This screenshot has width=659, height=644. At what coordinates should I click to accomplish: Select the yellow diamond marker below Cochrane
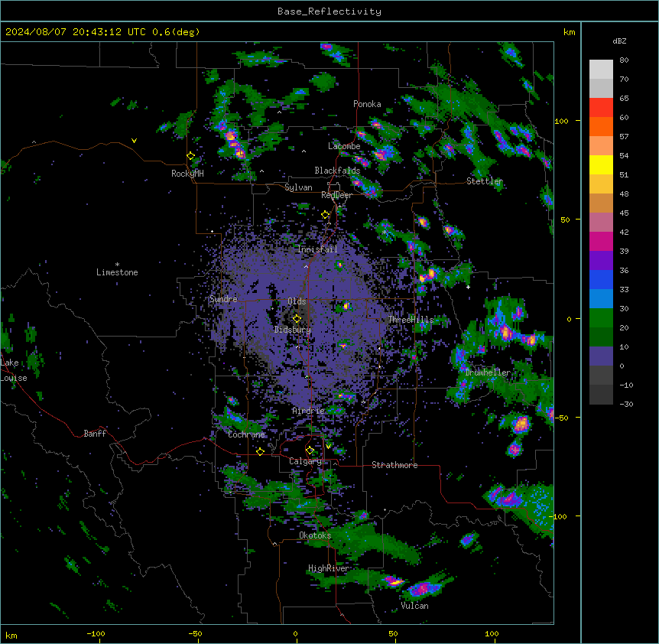[x=260, y=451]
